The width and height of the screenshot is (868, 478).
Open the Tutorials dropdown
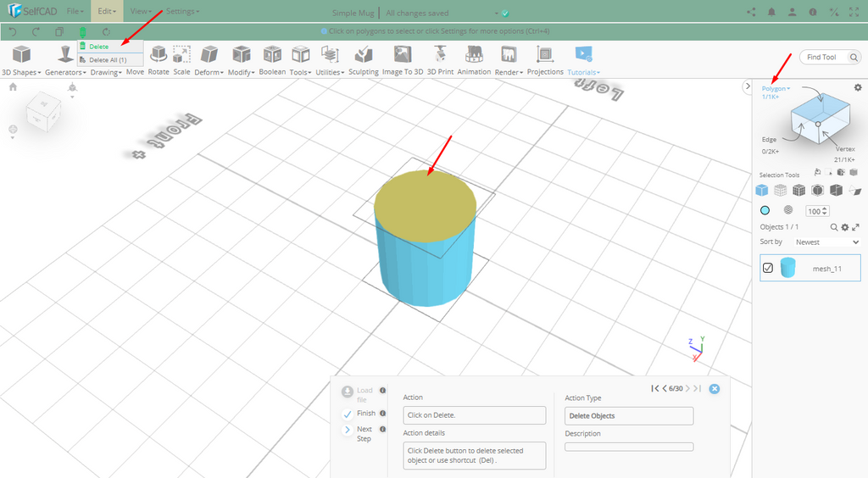583,61
